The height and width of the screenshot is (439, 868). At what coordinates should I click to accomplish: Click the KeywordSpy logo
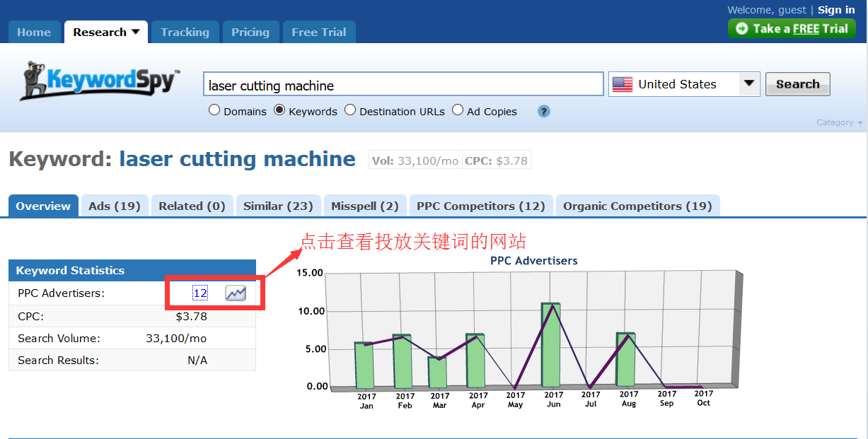pos(100,81)
